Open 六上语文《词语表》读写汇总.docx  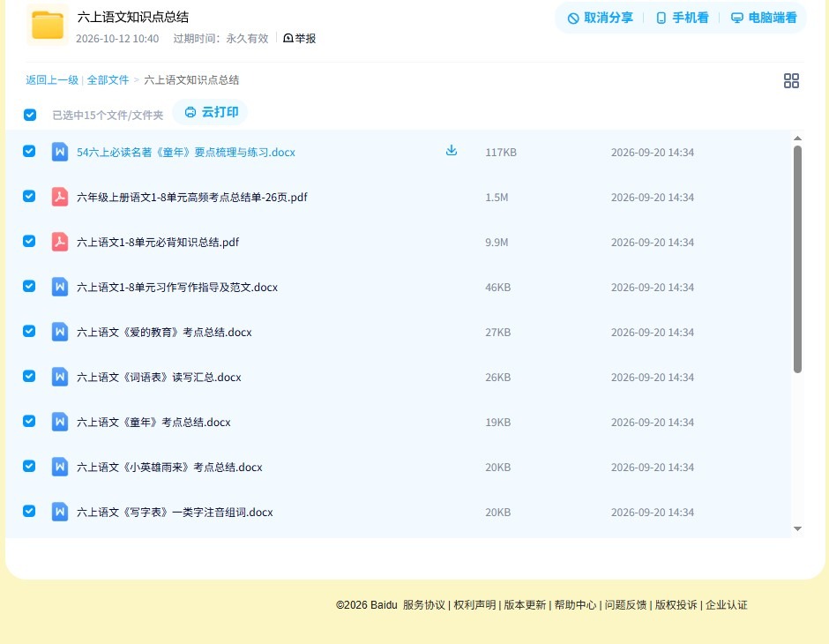pyautogui.click(x=159, y=377)
